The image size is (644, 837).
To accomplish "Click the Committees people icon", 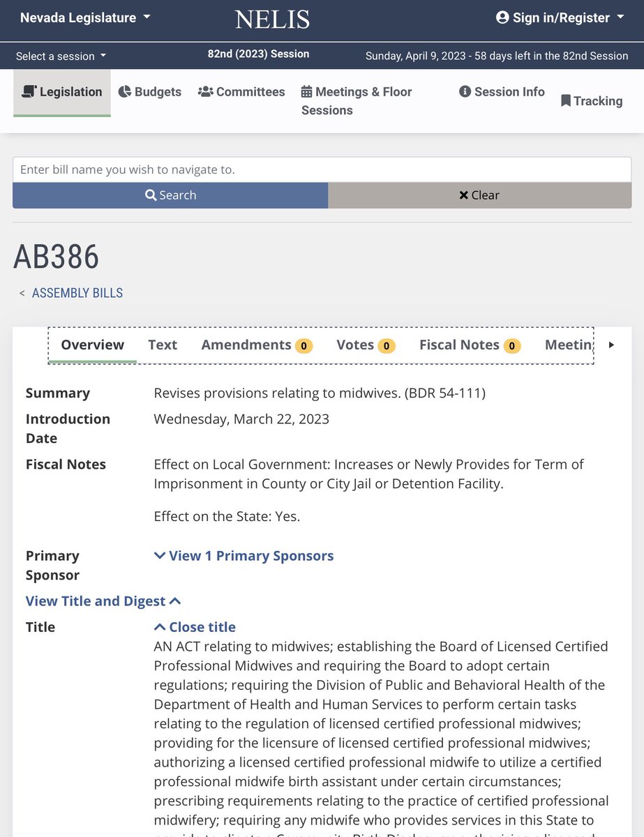I will (206, 91).
